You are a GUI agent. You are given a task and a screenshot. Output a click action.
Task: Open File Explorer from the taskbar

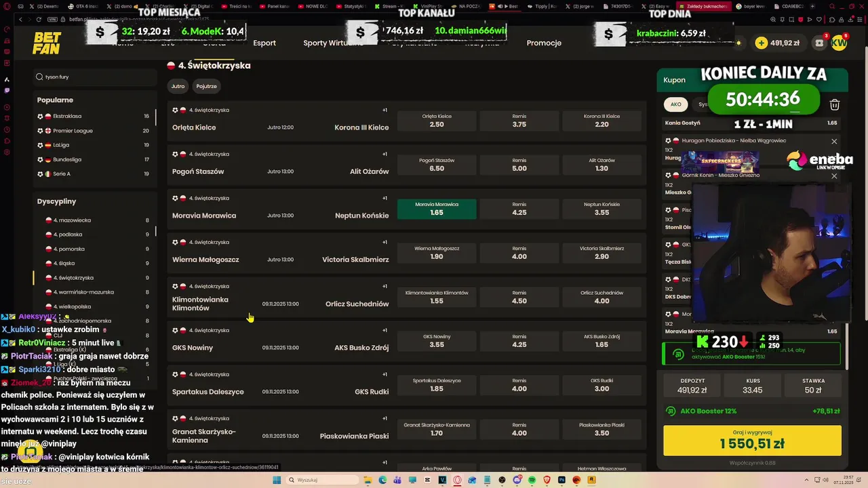[368, 480]
